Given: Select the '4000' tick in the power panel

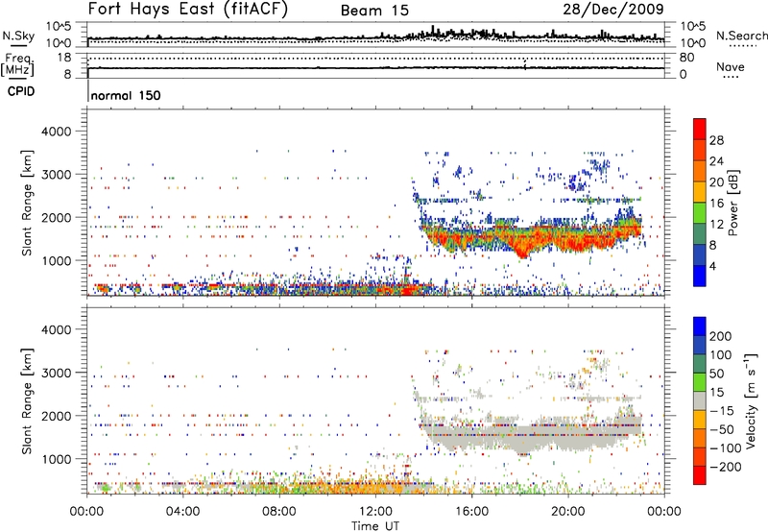Looking at the screenshot, I should pos(56,132).
